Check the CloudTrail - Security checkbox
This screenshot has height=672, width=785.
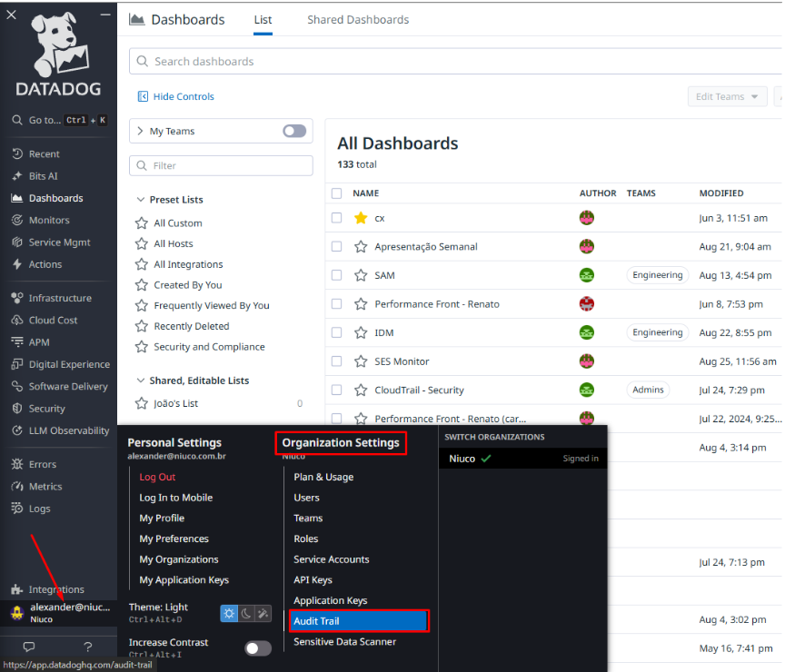coord(337,390)
